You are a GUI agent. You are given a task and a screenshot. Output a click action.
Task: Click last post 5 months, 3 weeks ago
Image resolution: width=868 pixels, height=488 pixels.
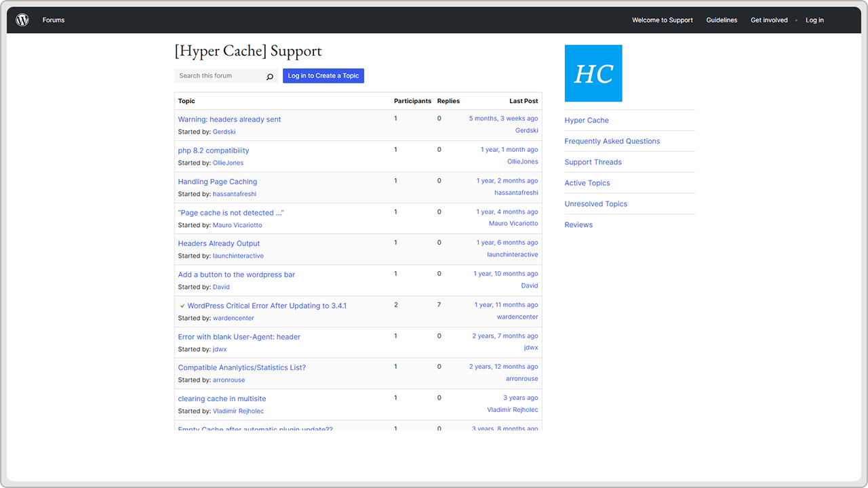tap(504, 119)
